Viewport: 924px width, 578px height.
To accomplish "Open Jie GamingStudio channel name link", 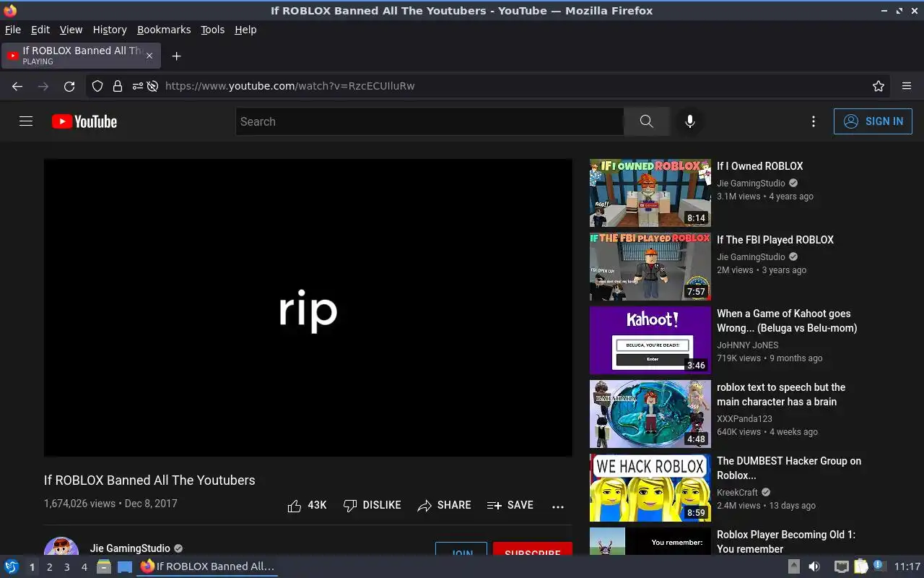I will pos(130,548).
